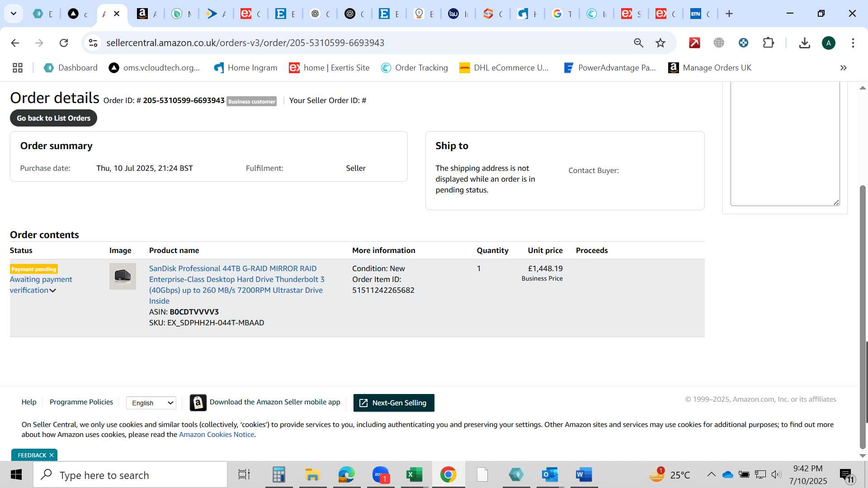The width and height of the screenshot is (868, 488).
Task: Click the Business customer badge
Action: click(x=252, y=101)
